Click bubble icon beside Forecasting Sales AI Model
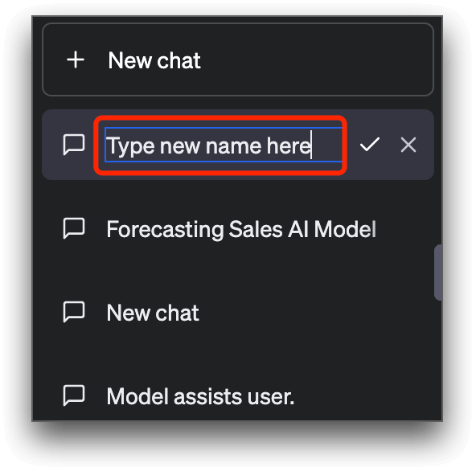The width and height of the screenshot is (476, 471). [x=74, y=228]
